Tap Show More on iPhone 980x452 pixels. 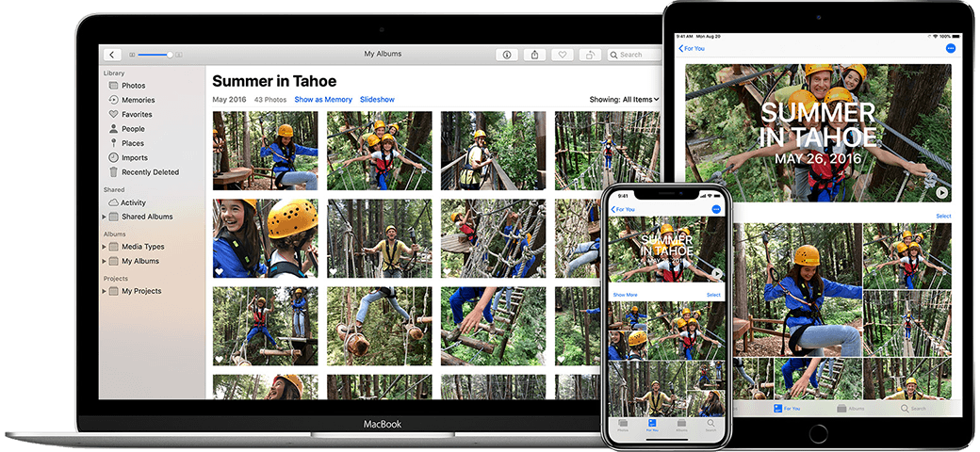[625, 295]
